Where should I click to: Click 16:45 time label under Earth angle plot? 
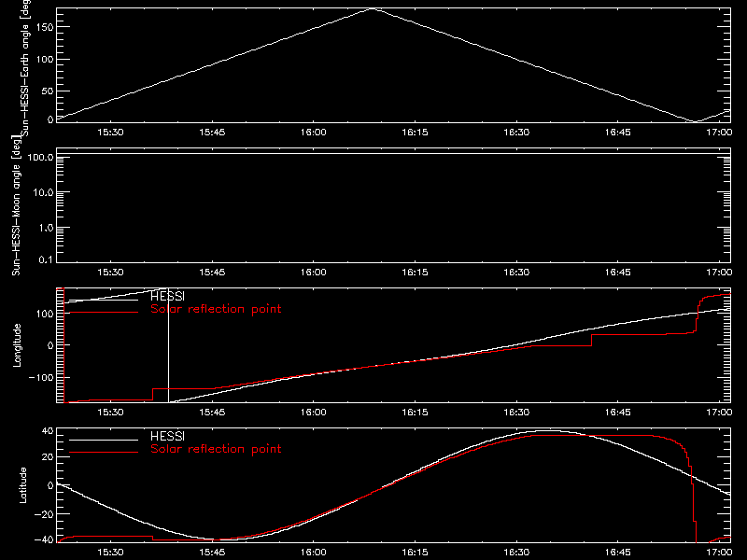pos(618,132)
